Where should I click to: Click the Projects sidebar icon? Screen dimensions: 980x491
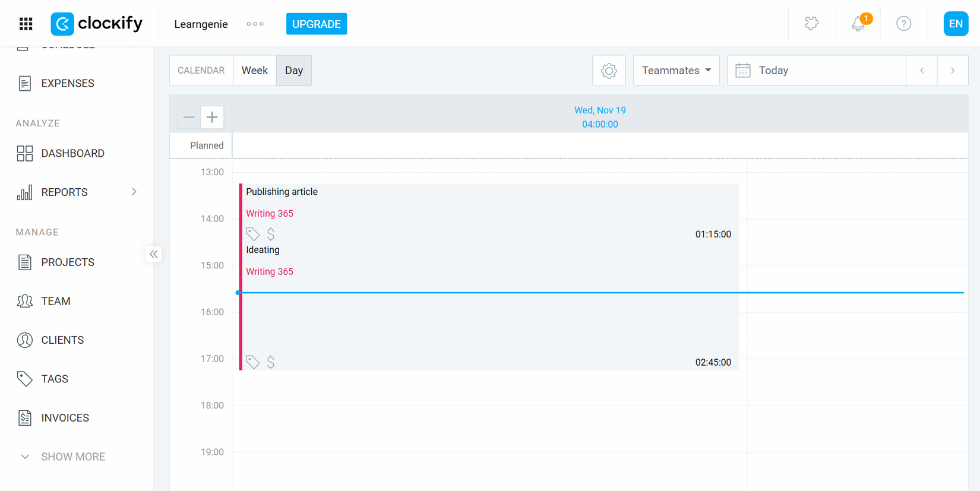click(x=24, y=262)
